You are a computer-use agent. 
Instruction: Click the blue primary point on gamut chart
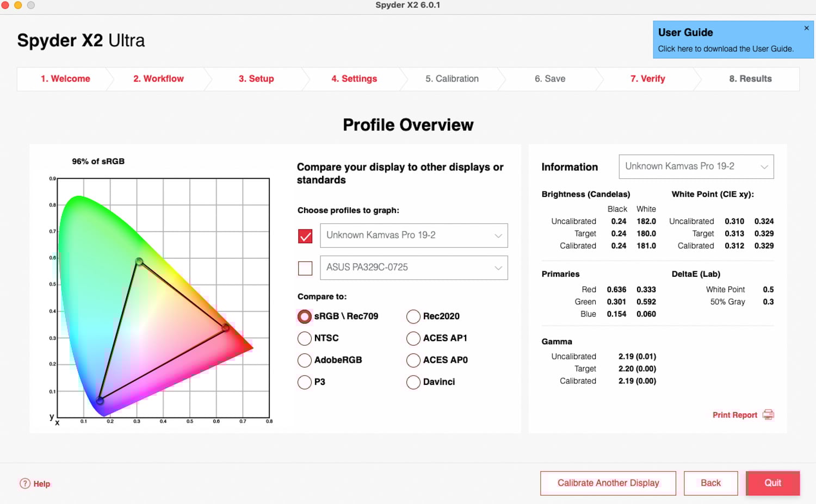click(100, 401)
